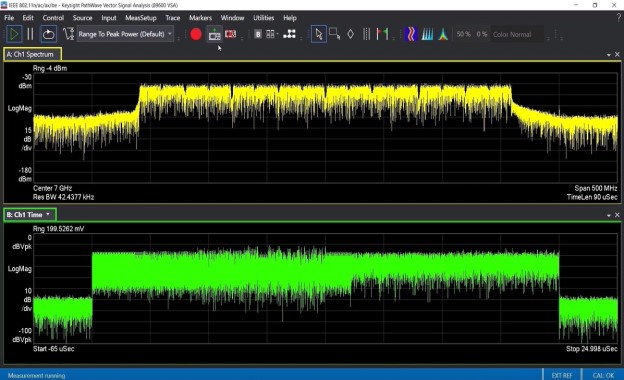Restart the measurement with the loop icon
Screen dimensions: 624x380
49,34
